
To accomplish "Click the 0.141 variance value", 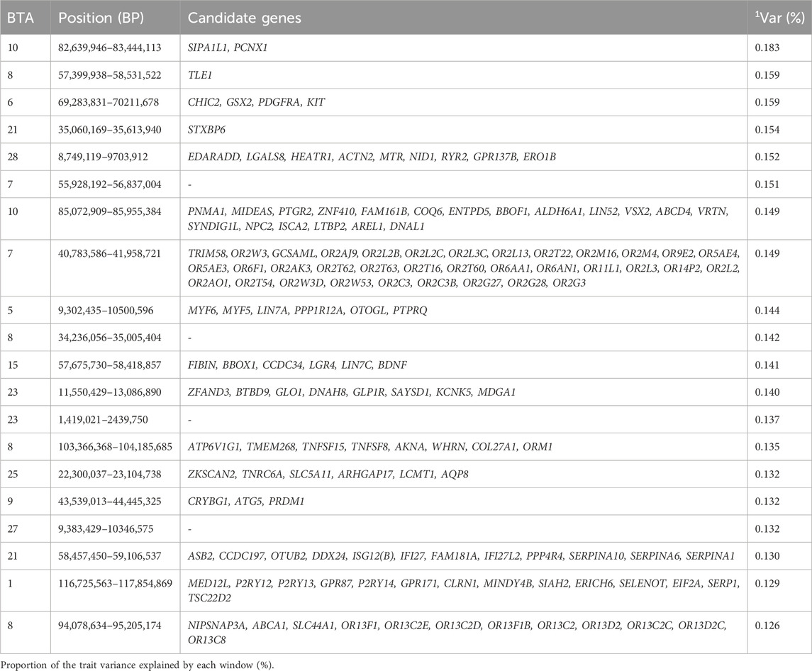I will pos(767,365).
